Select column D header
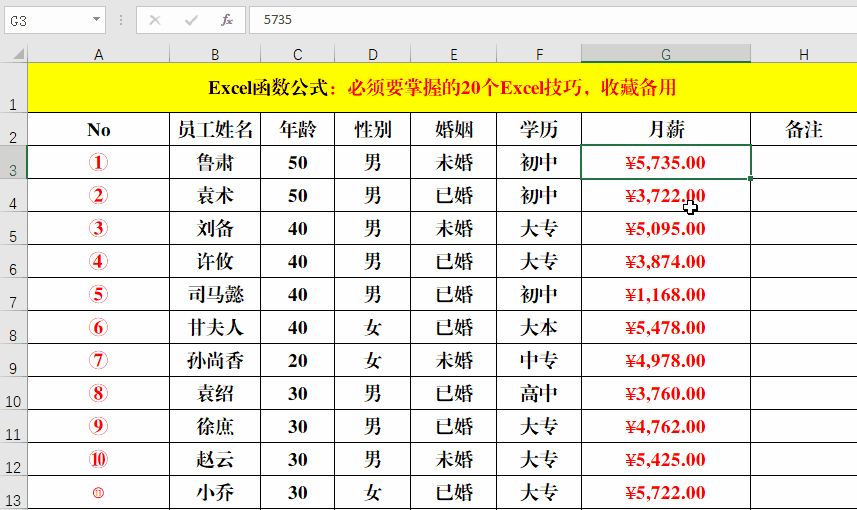 pyautogui.click(x=372, y=54)
